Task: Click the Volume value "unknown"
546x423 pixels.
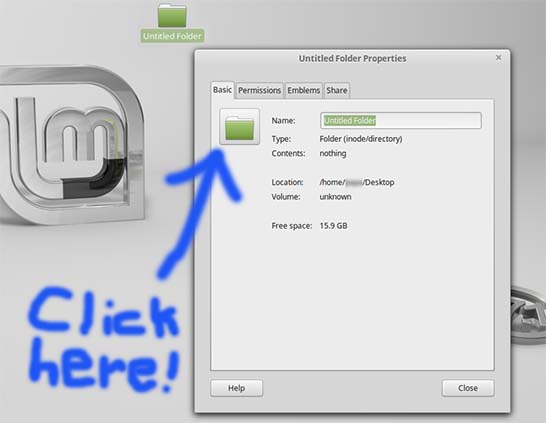Action: [x=335, y=197]
